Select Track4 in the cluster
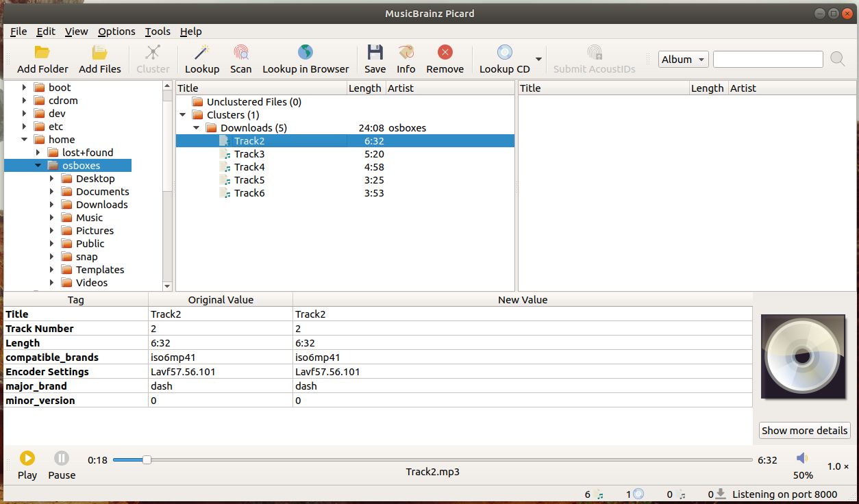This screenshot has width=859, height=504. tap(249, 167)
